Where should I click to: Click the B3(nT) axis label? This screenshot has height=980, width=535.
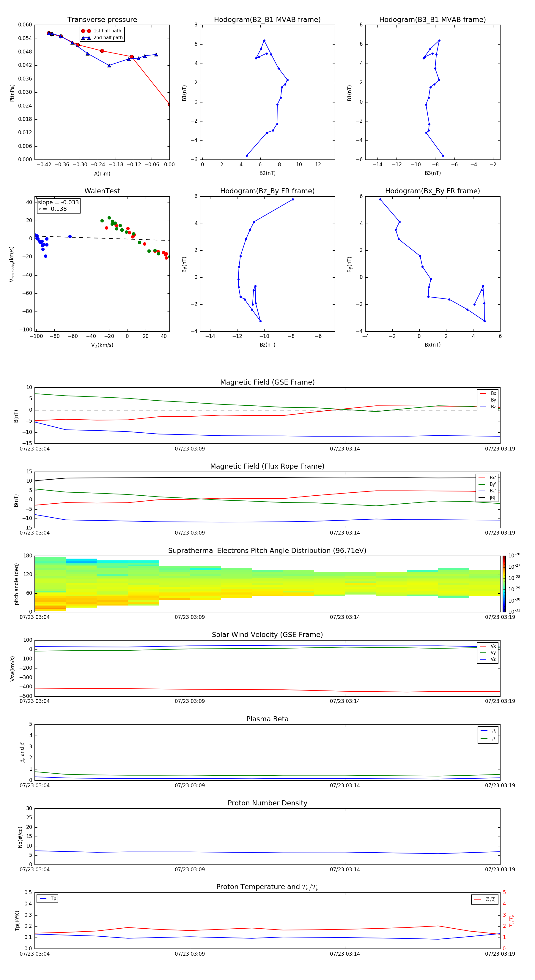[432, 173]
